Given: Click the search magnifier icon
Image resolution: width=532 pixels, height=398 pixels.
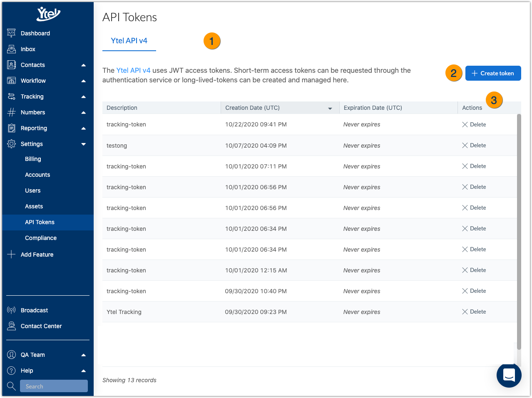Looking at the screenshot, I should coord(11,386).
